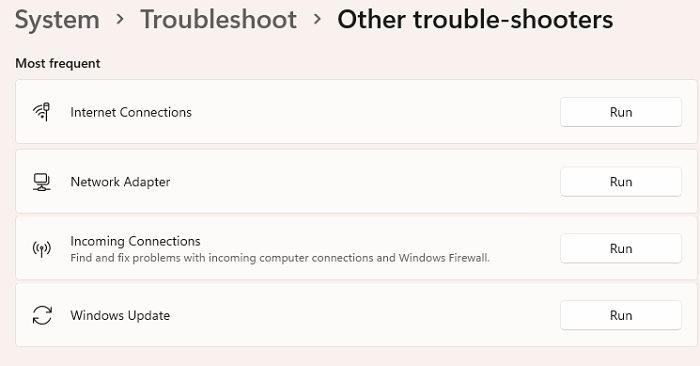
Task: Navigate to Troubleshoot breadcrumb level
Action: coord(219,20)
